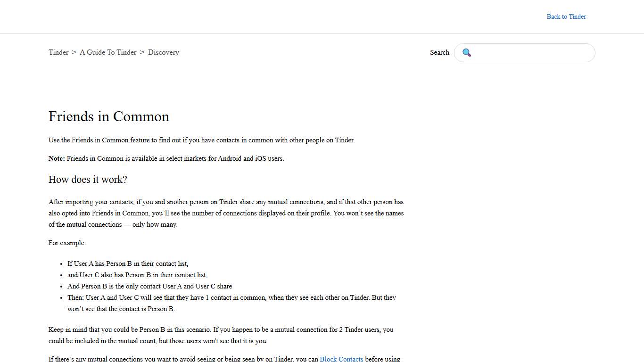Click the bullet starting with Then: User A
644x362 pixels.
click(231, 298)
